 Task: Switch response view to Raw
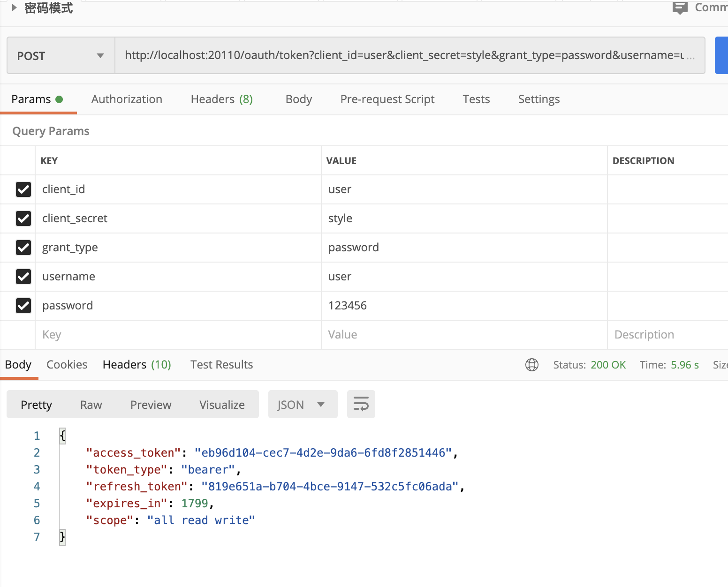point(91,404)
